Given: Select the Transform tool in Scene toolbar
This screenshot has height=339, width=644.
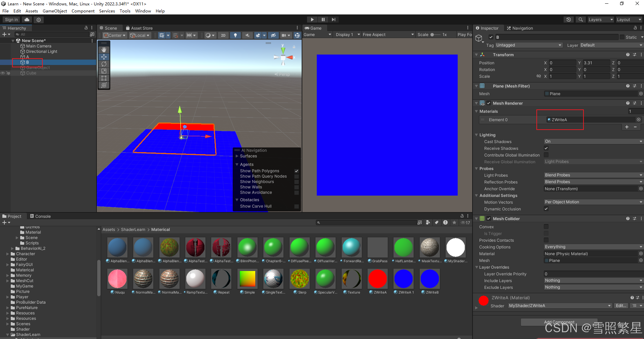Looking at the screenshot, I should coord(104,85).
